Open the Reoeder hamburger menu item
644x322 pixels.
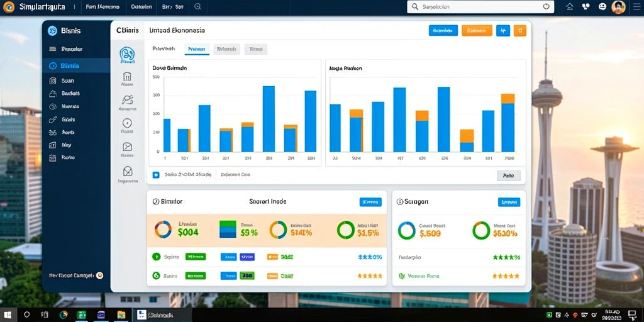point(65,49)
